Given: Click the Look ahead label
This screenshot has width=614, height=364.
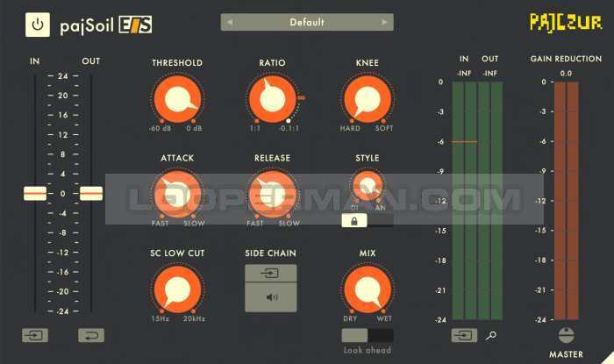Looking at the screenshot, I should click(x=368, y=350).
